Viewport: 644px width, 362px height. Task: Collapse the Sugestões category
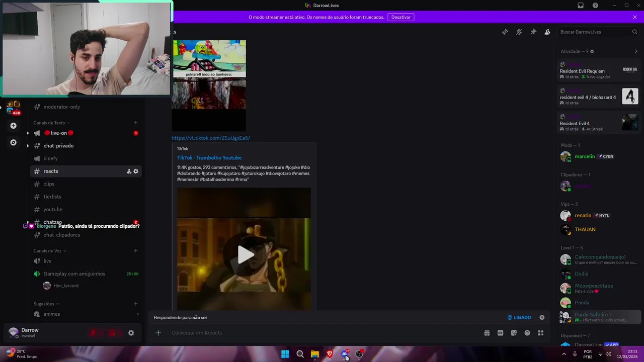tap(46, 304)
